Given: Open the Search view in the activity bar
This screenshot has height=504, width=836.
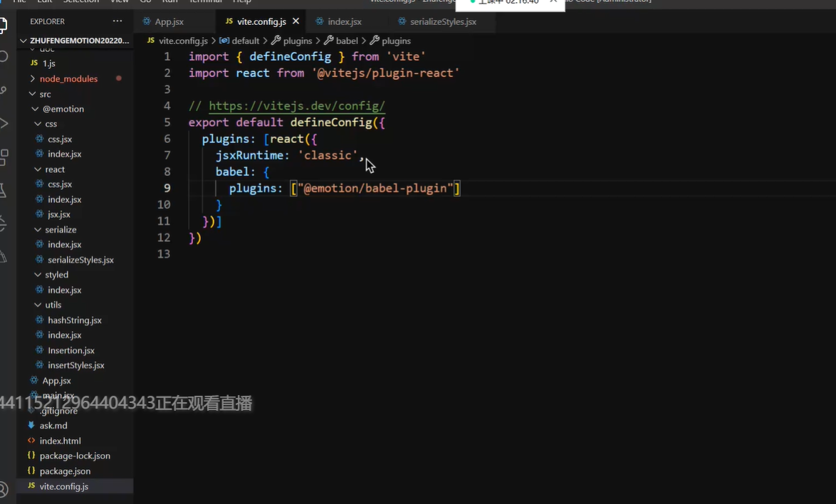Looking at the screenshot, I should 4,56.
